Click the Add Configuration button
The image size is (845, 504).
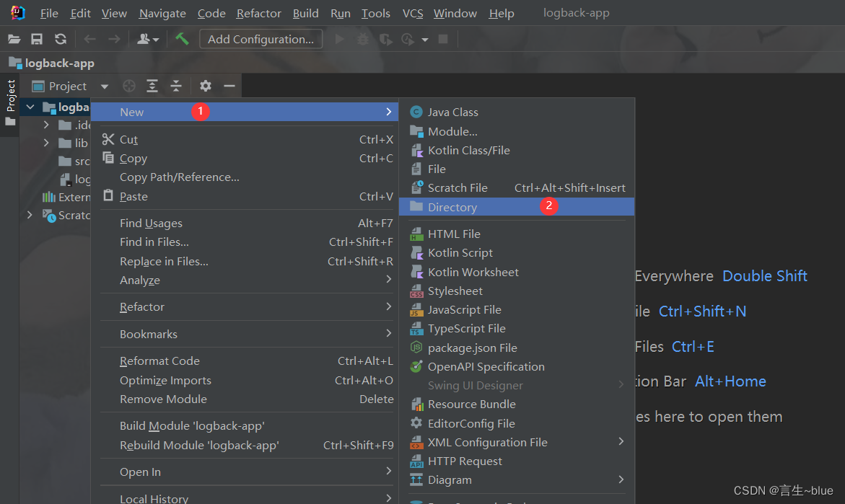pos(260,38)
